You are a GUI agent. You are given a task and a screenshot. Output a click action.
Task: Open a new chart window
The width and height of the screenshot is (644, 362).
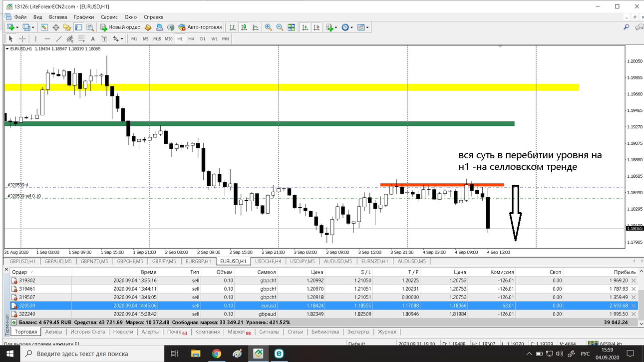click(x=10, y=27)
